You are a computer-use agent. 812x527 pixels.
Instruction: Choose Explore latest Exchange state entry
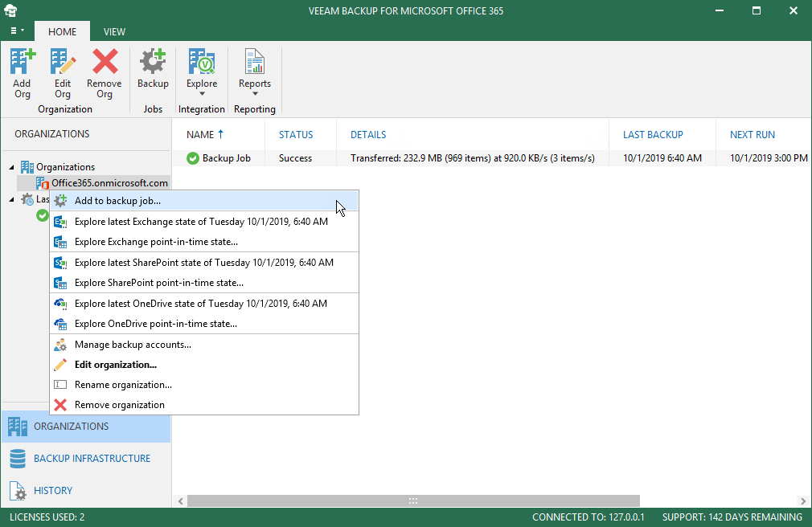(x=204, y=222)
